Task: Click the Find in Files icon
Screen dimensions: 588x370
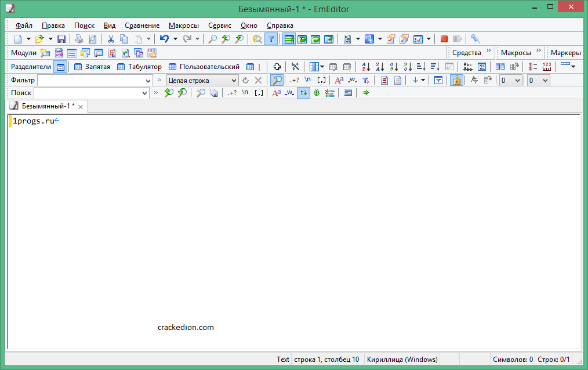Action: coord(257,39)
